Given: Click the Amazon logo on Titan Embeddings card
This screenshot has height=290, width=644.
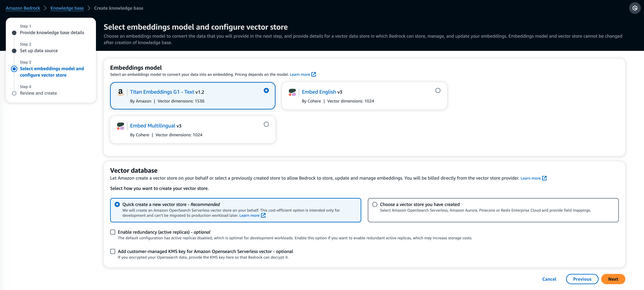Looking at the screenshot, I should [120, 92].
